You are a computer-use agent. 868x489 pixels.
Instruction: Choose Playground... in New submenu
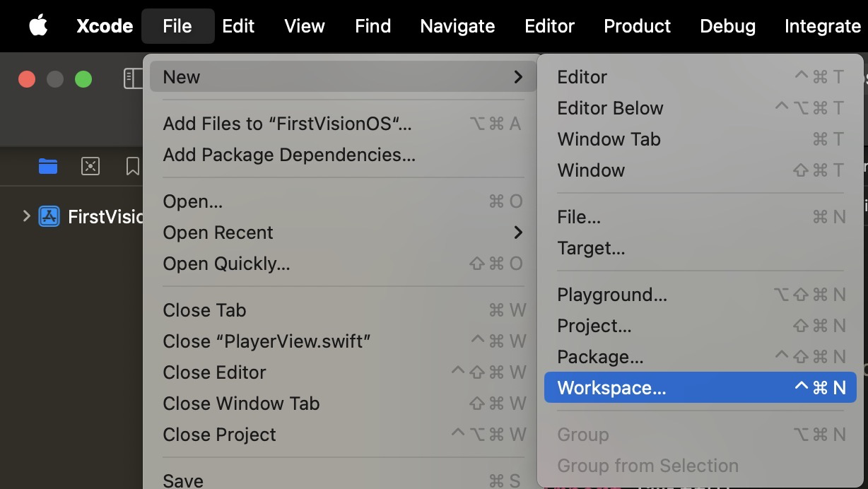click(x=700, y=295)
